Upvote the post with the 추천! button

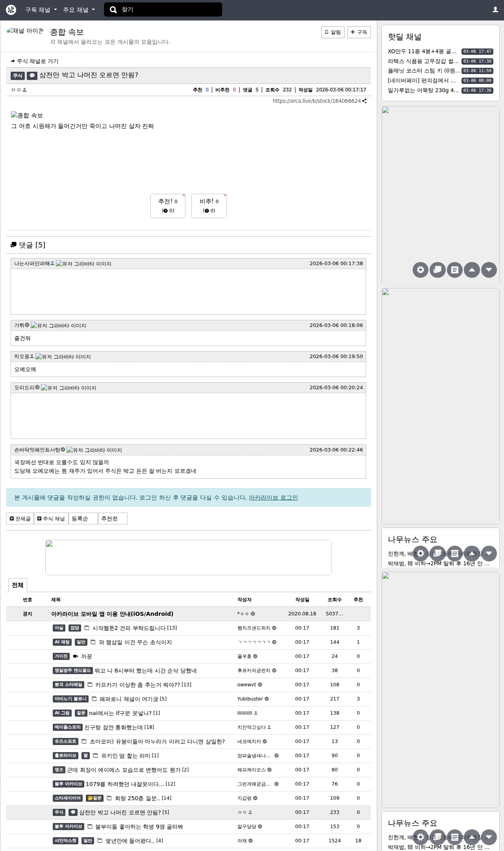(x=168, y=206)
